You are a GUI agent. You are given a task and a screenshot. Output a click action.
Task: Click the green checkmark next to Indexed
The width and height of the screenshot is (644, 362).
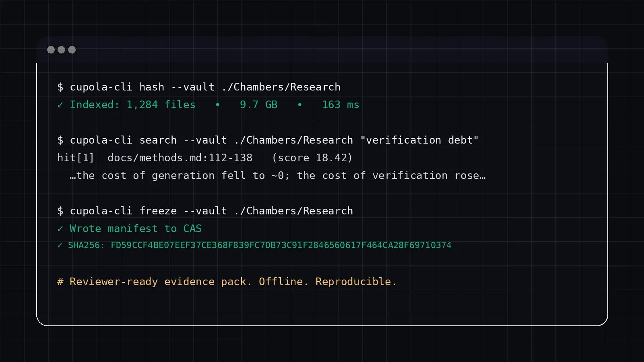[x=60, y=105]
